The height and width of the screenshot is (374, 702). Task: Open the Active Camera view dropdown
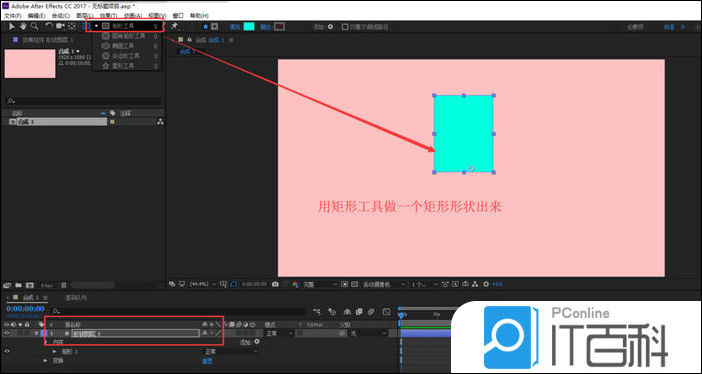click(x=384, y=284)
